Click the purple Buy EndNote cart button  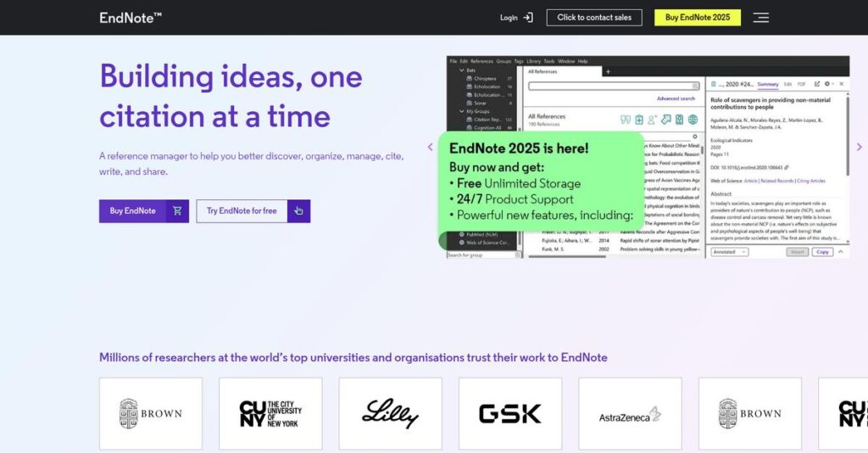(x=144, y=211)
